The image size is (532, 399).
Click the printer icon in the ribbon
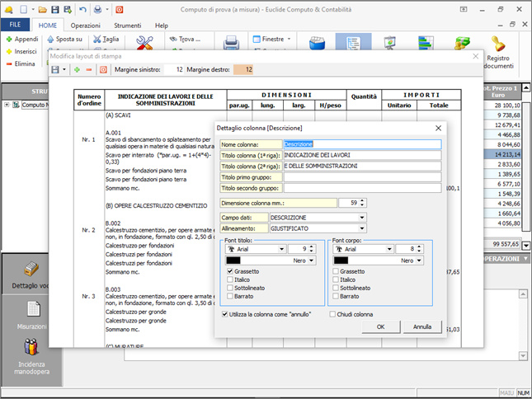231,41
